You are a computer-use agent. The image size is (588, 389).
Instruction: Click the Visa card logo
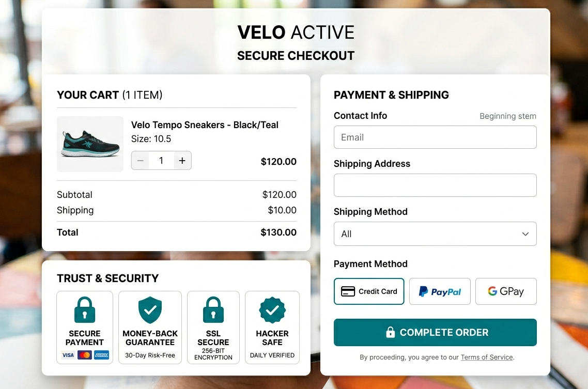[x=68, y=355]
